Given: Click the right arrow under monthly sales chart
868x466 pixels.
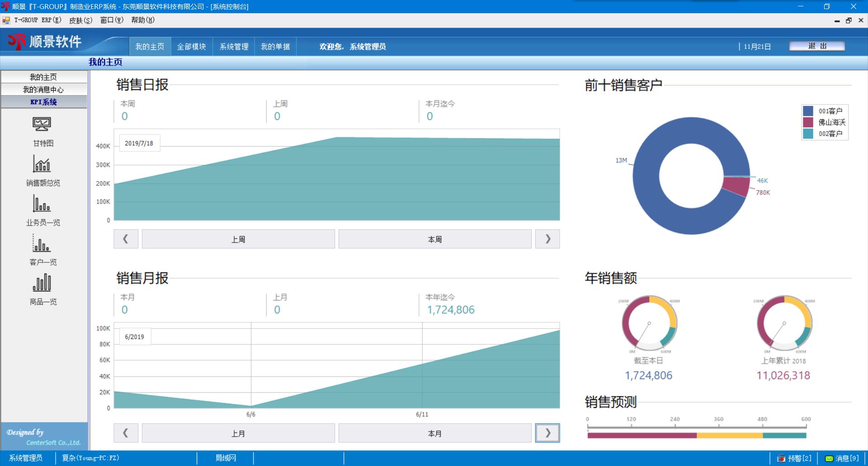Looking at the screenshot, I should [547, 433].
